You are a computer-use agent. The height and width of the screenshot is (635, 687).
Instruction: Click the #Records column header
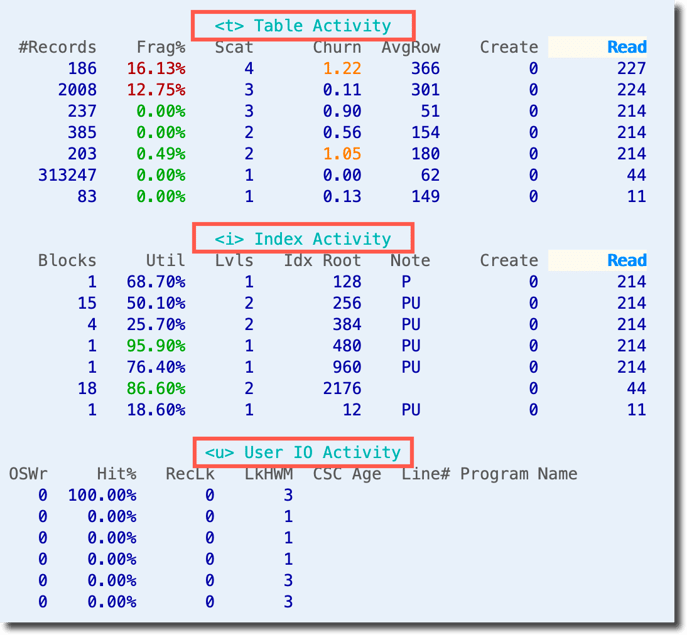58,47
